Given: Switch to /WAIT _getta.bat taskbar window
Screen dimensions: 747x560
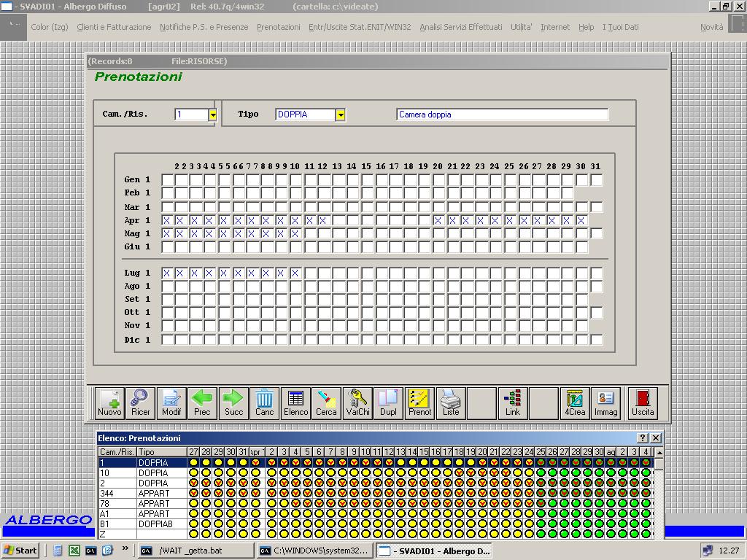Looking at the screenshot, I should 196,551.
